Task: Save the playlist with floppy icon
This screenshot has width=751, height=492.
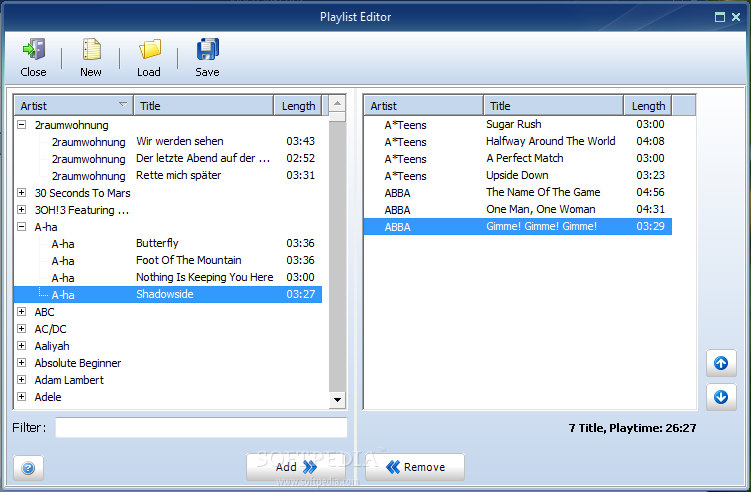Action: click(207, 57)
